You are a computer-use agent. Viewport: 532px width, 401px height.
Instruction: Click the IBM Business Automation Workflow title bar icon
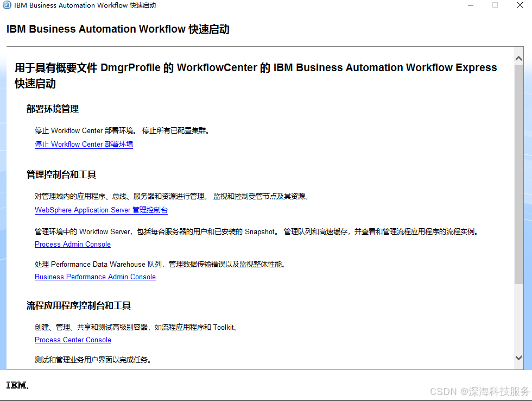(7, 5)
